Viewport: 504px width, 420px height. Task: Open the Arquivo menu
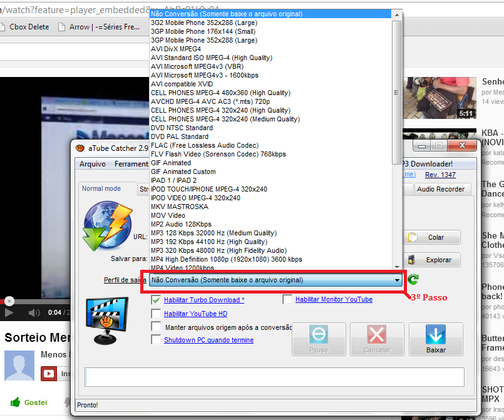click(x=93, y=164)
